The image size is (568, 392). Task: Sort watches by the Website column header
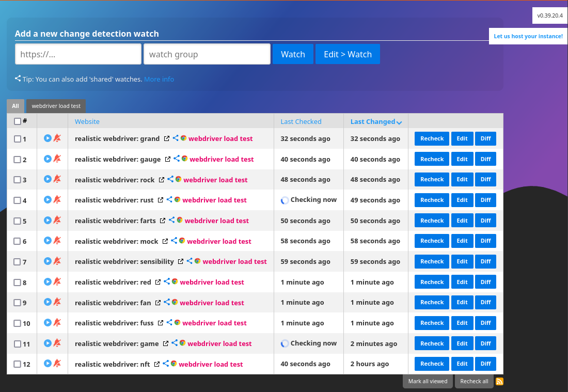click(87, 121)
